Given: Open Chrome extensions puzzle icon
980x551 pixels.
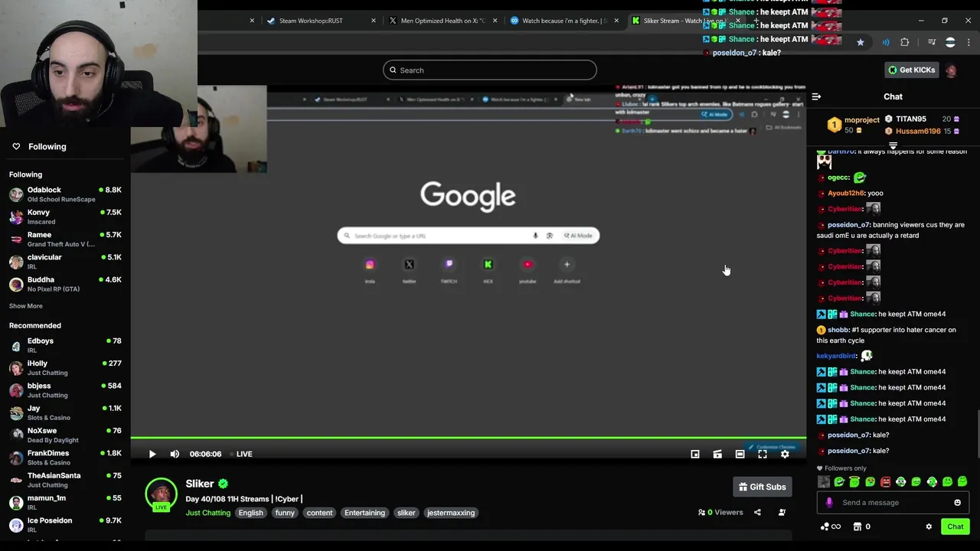Looking at the screenshot, I should (x=905, y=42).
